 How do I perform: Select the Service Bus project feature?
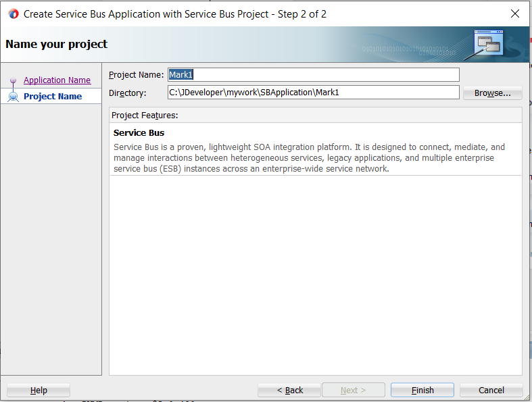(x=139, y=132)
